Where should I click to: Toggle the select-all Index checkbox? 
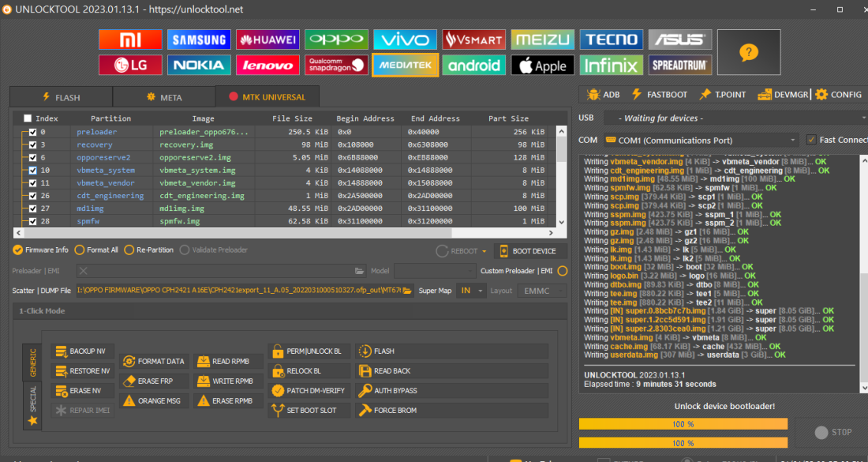[x=28, y=118]
